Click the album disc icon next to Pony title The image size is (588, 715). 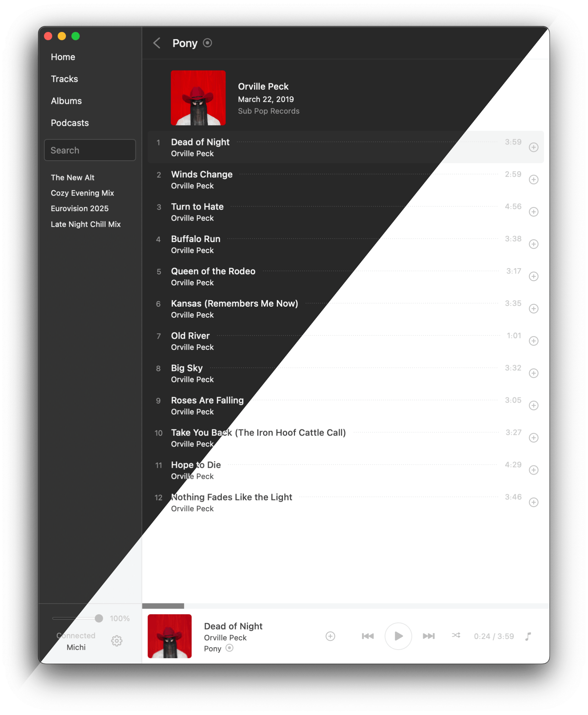coord(207,43)
